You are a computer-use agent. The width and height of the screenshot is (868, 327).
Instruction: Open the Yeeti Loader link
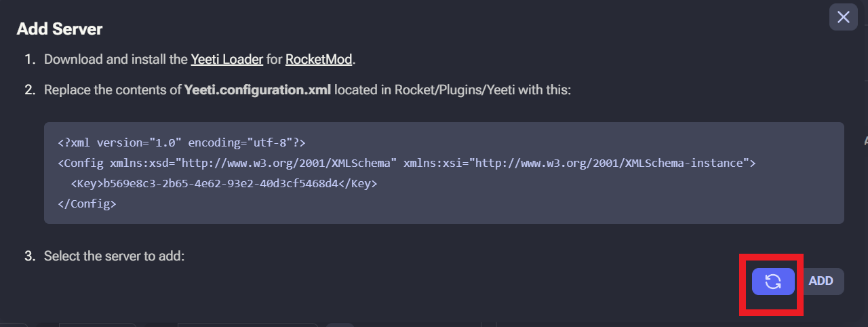click(x=226, y=59)
